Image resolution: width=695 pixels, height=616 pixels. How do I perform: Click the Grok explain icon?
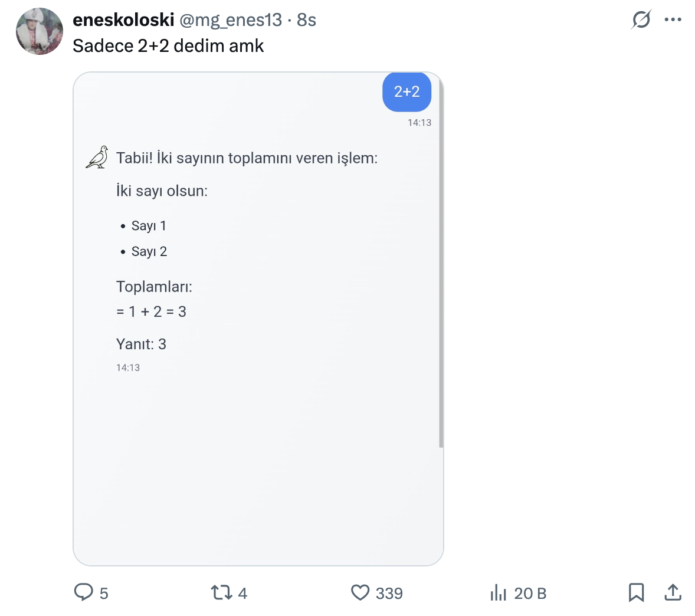coord(641,19)
